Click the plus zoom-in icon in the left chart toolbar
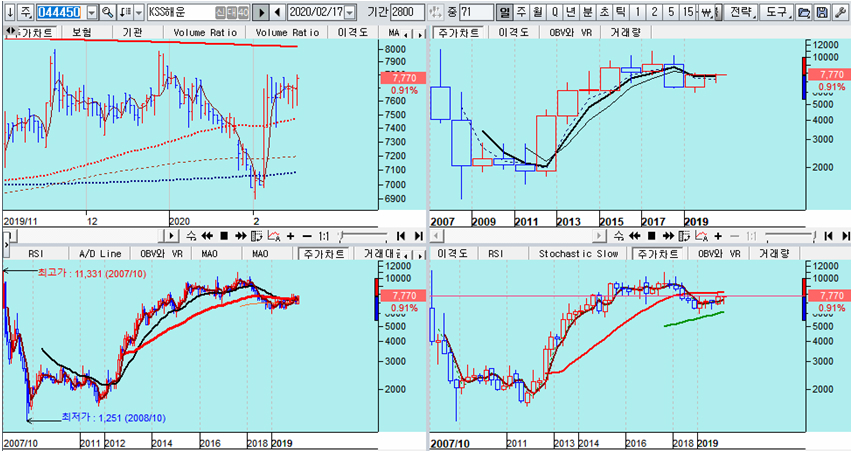Screen dimensions: 853x451 coord(290,236)
